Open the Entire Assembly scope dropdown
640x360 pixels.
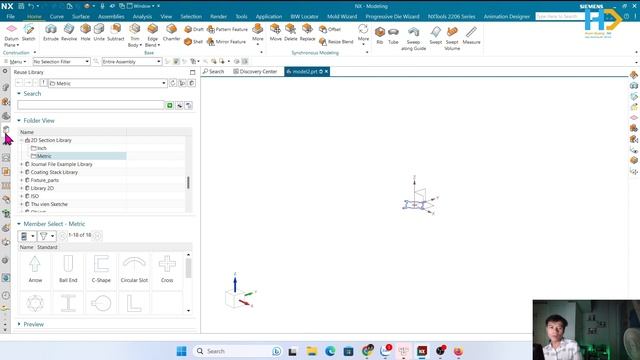pyautogui.click(x=131, y=61)
